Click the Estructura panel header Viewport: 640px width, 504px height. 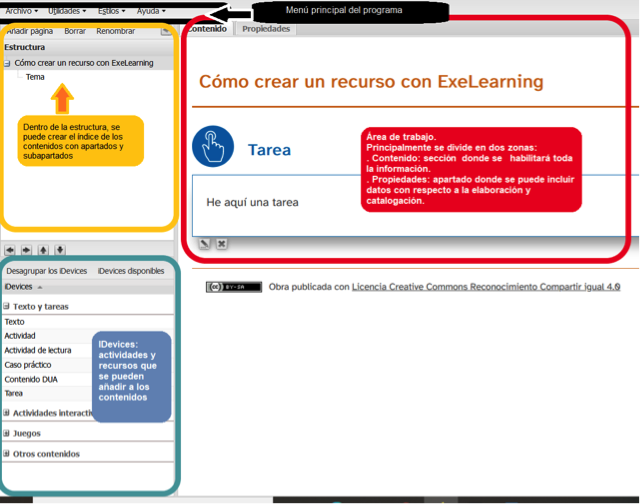[88, 47]
